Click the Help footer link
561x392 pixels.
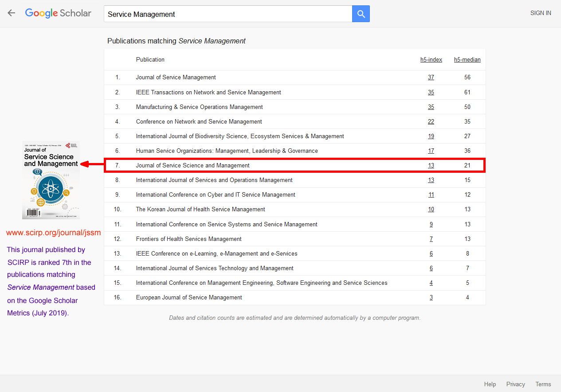coord(490,384)
